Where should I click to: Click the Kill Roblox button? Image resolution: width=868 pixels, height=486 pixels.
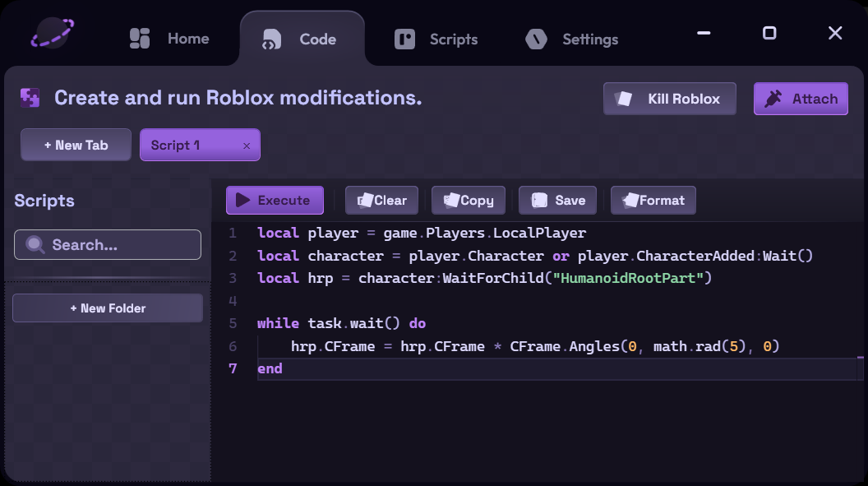[669, 99]
